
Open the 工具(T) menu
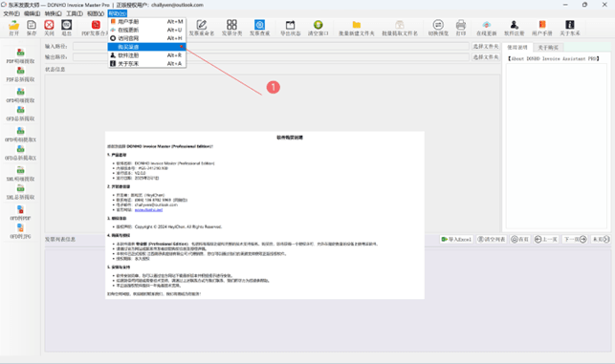75,13
